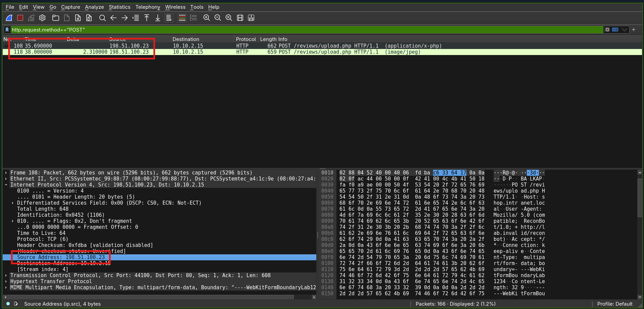Open the Capture menu

coord(71,7)
